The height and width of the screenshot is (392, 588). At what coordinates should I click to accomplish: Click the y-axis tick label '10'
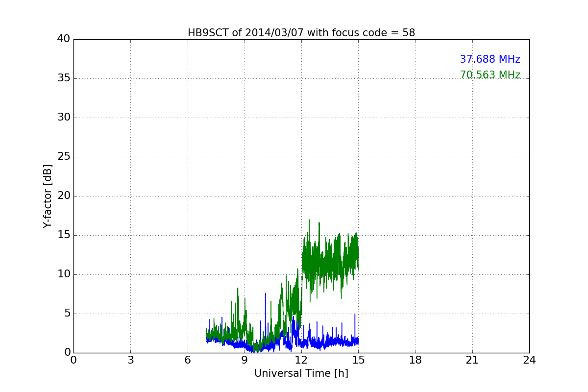[64, 274]
